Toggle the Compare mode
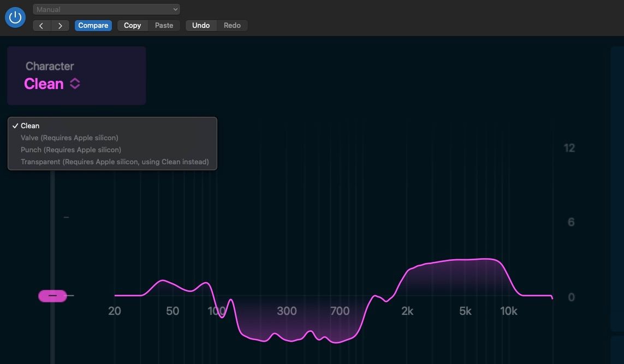624x364 pixels. [93, 25]
